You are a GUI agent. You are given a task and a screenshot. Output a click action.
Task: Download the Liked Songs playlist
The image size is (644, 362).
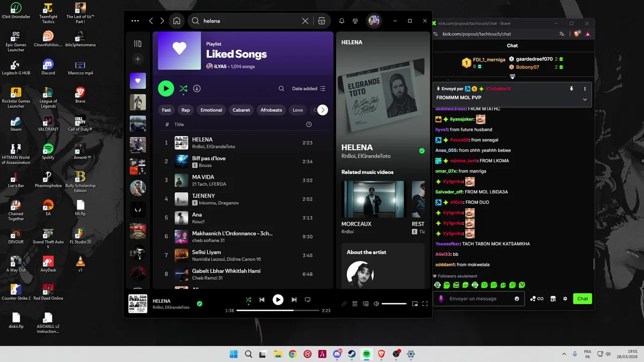(x=197, y=88)
